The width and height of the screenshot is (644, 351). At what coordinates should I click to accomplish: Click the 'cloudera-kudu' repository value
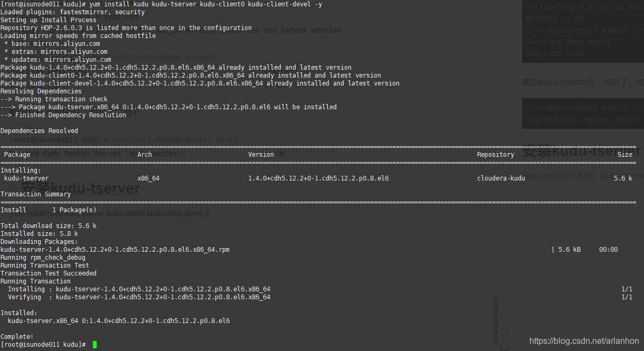tap(501, 178)
